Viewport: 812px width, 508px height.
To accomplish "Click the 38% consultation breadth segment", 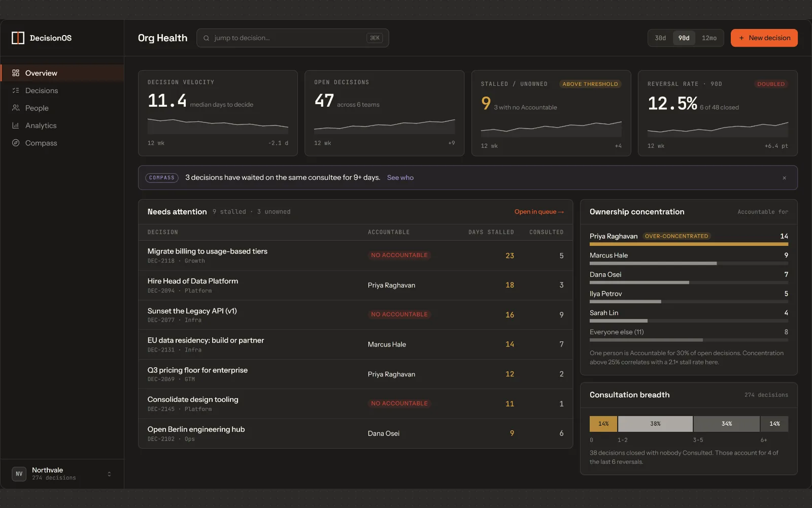I will pos(655,424).
